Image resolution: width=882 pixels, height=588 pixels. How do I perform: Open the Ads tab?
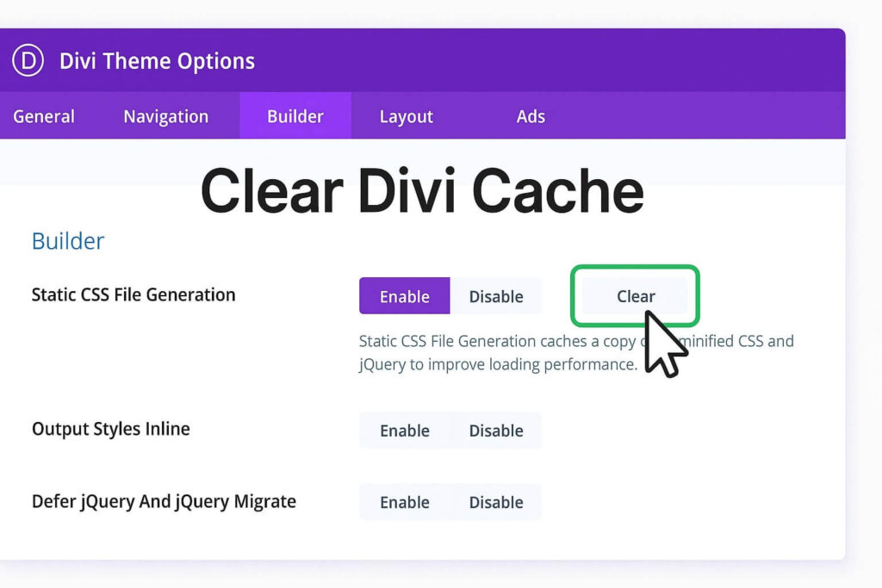531,116
